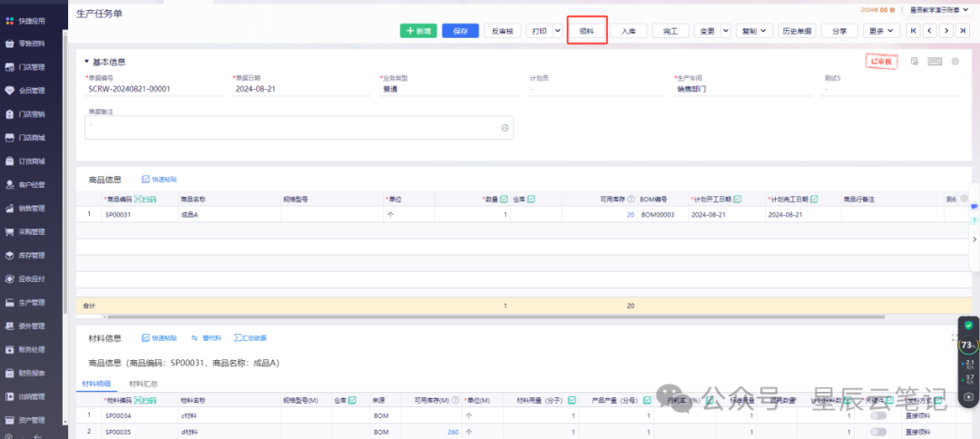
Task: Toggle the 数量 column checkbox icon
Action: pos(504,200)
